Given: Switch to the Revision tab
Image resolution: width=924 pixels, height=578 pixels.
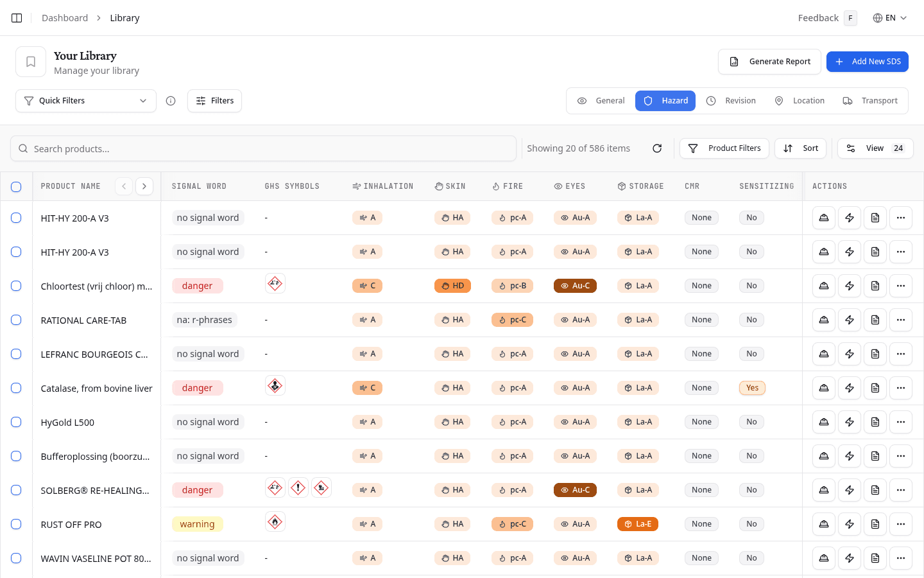Looking at the screenshot, I should [x=732, y=101].
